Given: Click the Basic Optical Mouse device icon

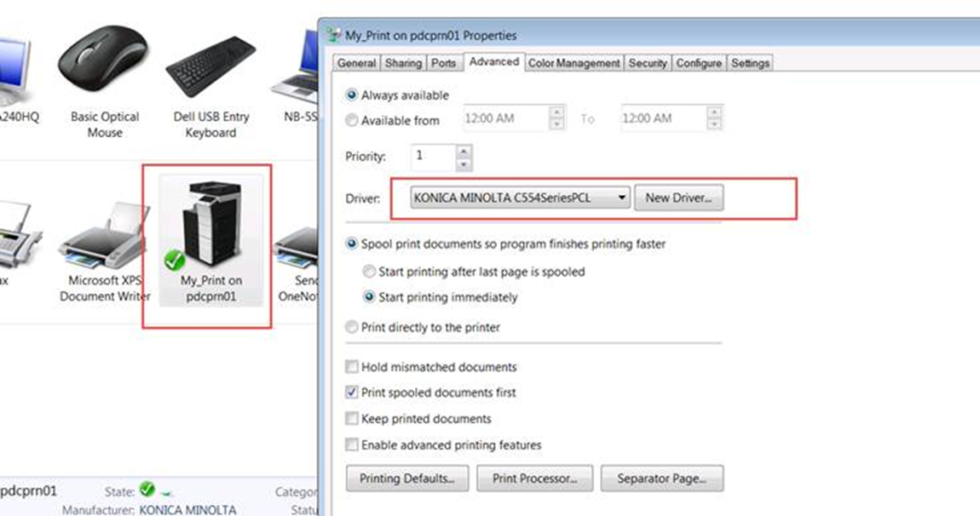Looking at the screenshot, I should (x=104, y=66).
